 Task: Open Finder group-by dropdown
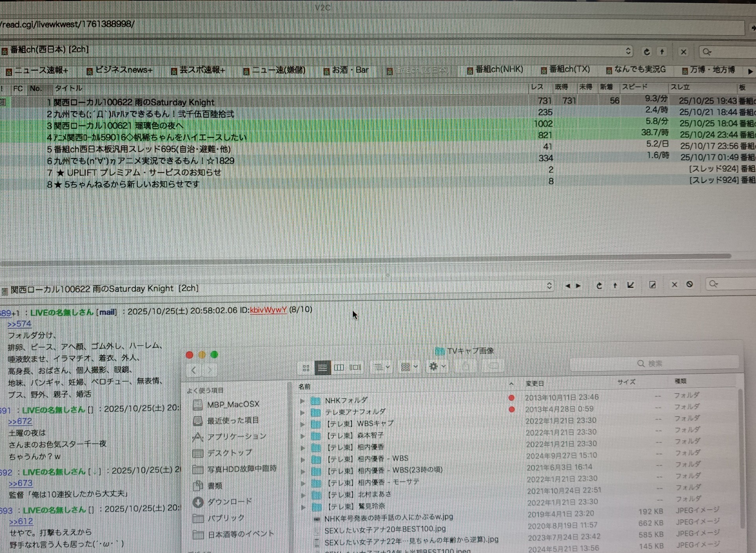click(409, 367)
